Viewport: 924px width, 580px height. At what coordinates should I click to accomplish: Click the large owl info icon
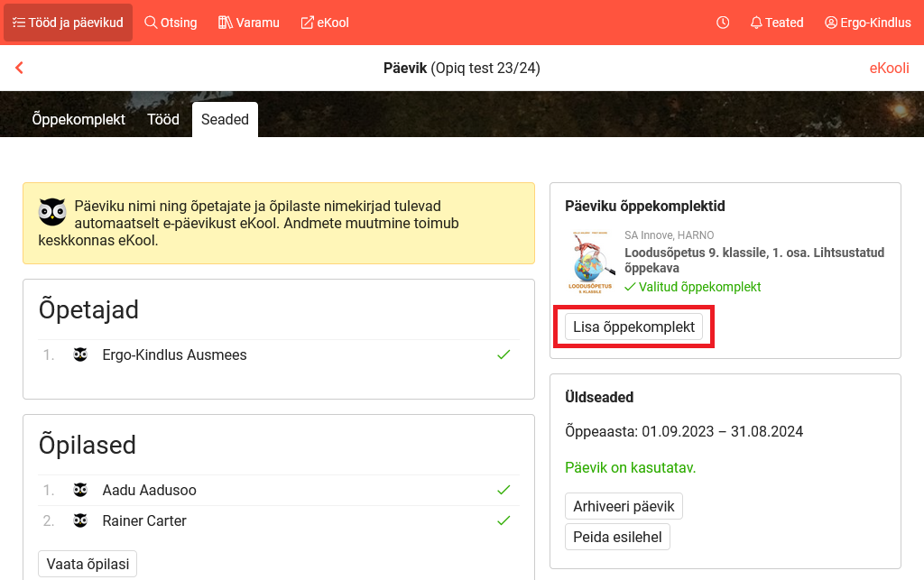[52, 212]
